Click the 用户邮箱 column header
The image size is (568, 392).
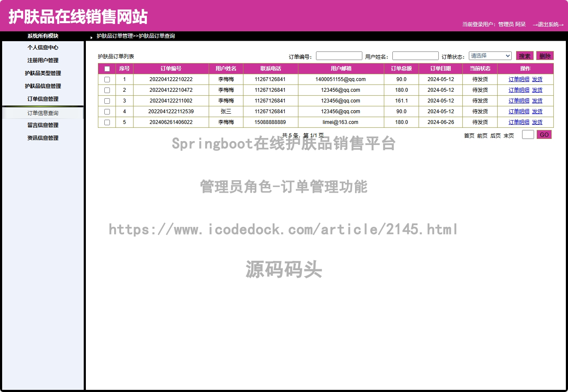click(341, 69)
